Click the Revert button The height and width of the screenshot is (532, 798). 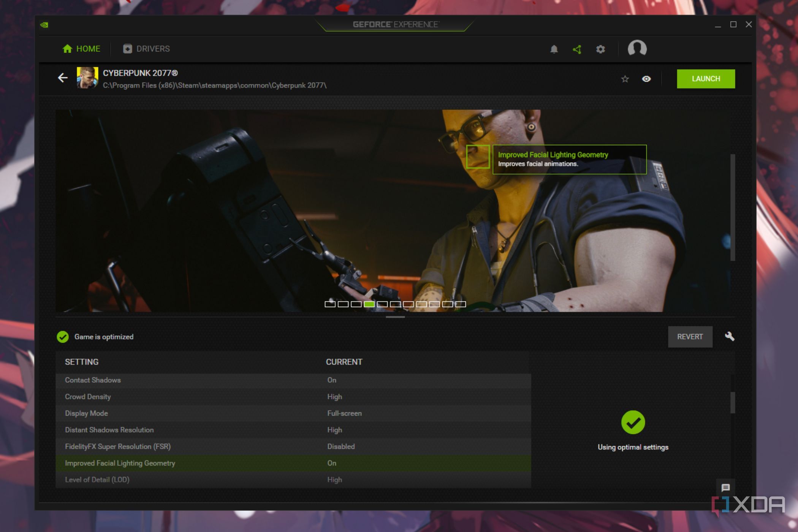690,337
